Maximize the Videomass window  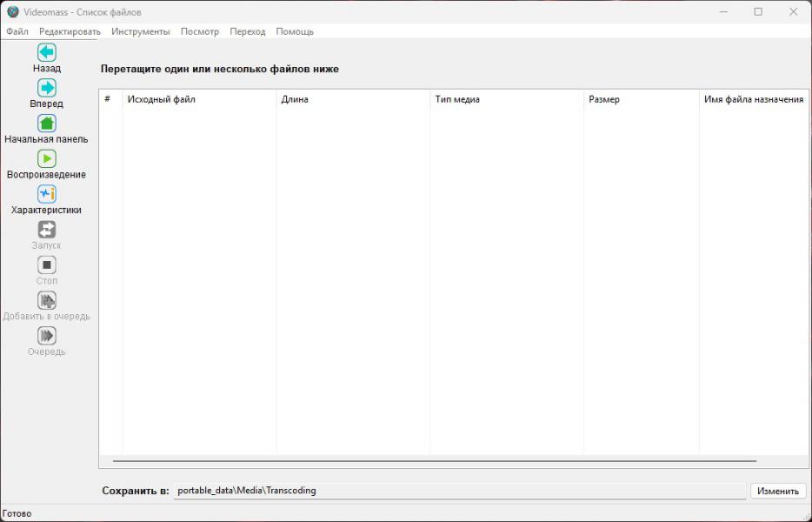[758, 11]
